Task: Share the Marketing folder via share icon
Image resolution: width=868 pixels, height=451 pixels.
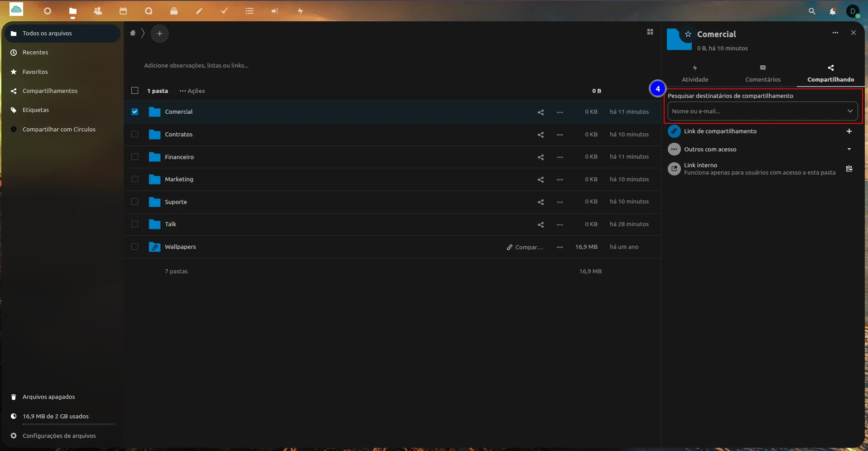Action: point(540,179)
